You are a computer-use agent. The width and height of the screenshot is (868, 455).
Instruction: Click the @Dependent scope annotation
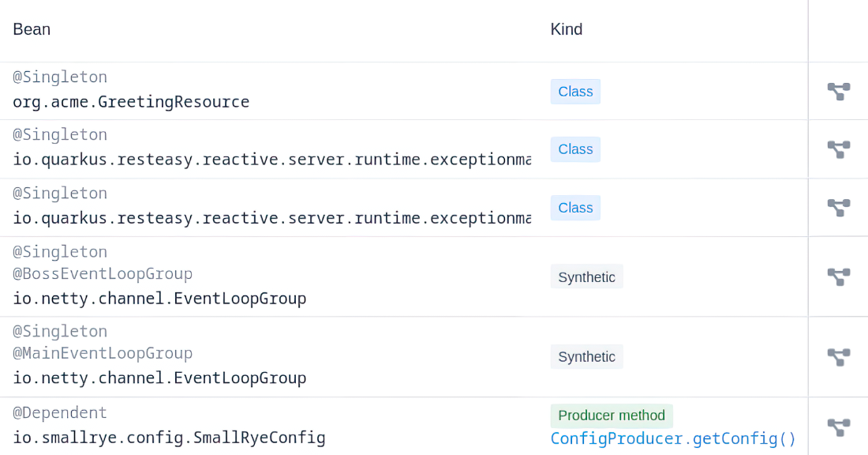(x=60, y=413)
